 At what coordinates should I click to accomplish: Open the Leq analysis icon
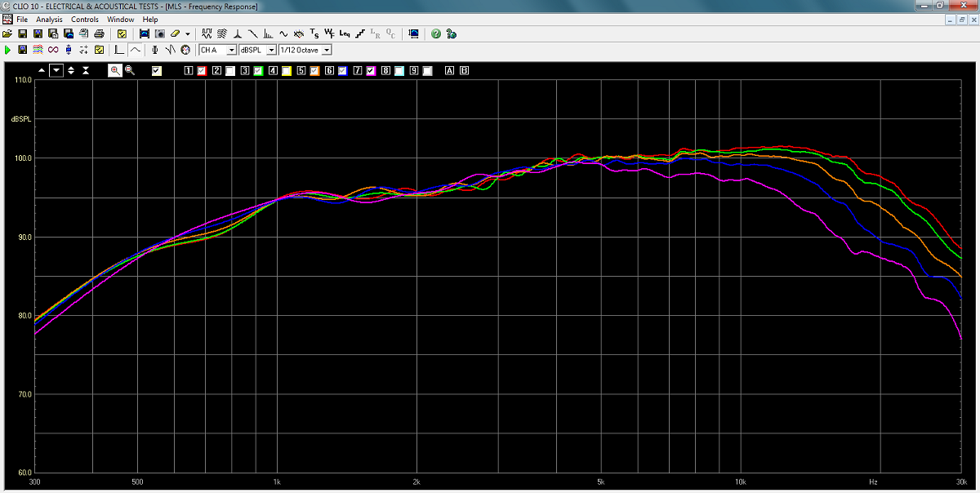[344, 33]
